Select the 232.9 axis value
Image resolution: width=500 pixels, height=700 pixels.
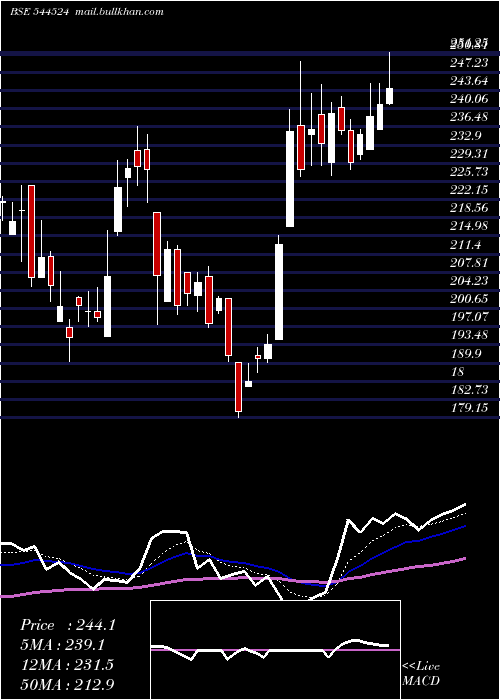tap(466, 136)
